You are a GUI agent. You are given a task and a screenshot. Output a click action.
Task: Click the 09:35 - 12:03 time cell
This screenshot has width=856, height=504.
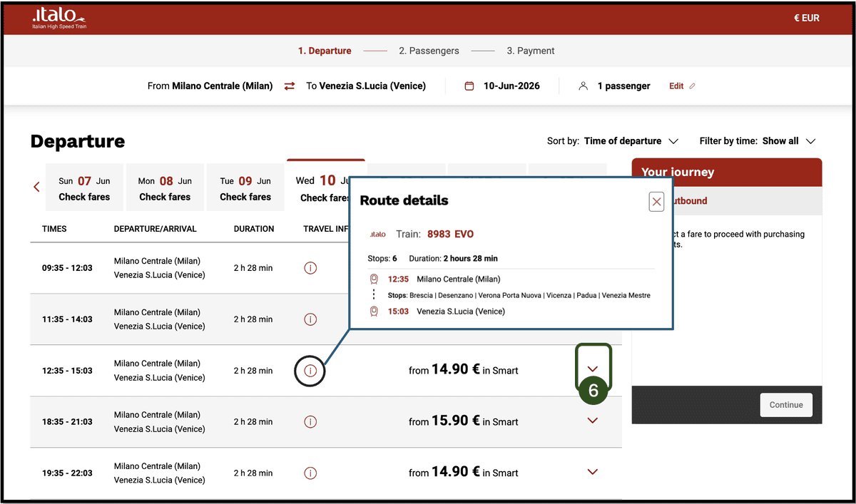coord(67,268)
